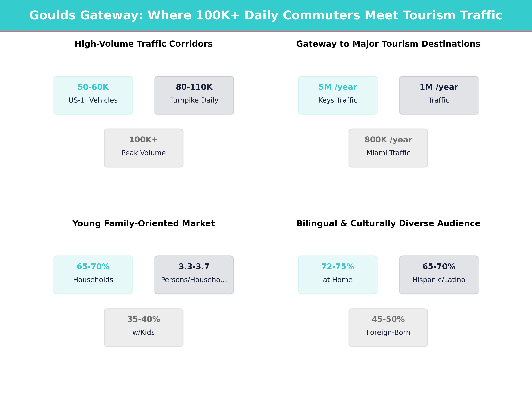This screenshot has height=399, width=532.
Task: Open the 5M /year Keys Traffic card
Action: pyautogui.click(x=338, y=95)
